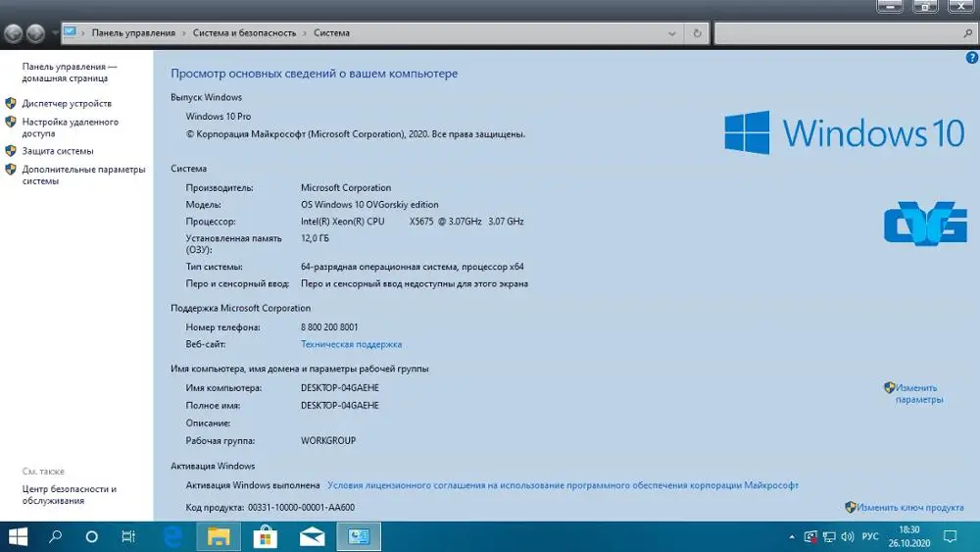The height and width of the screenshot is (552, 980).
Task: Click shield icon beside 'Защита системы'
Action: tap(11, 151)
